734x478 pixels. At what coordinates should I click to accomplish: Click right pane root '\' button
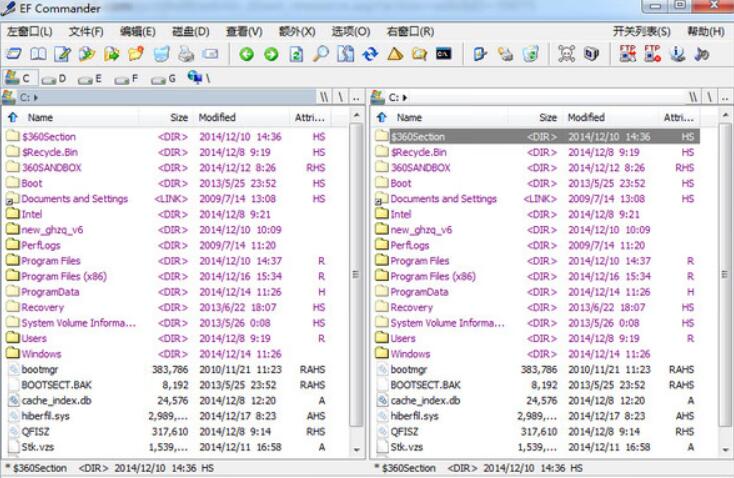click(710, 97)
